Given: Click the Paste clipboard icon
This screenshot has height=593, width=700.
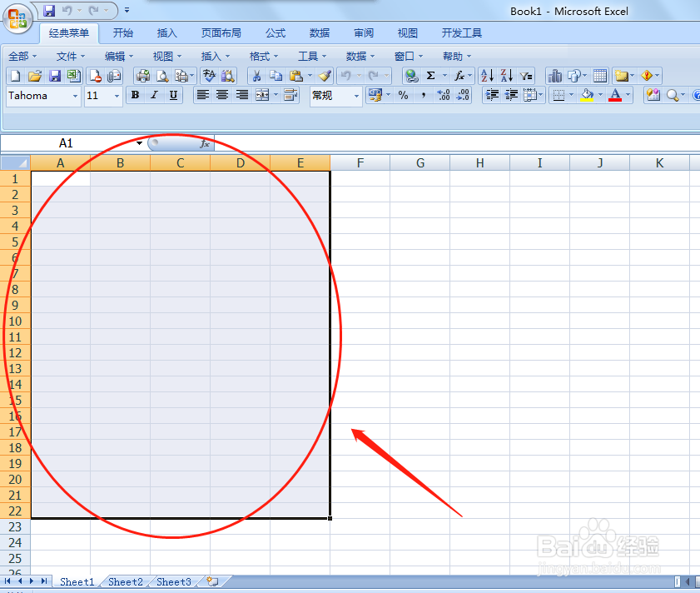Looking at the screenshot, I should (295, 76).
